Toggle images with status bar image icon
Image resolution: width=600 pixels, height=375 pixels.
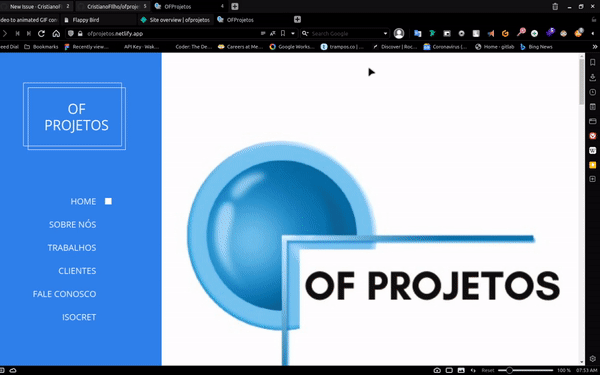(461, 370)
